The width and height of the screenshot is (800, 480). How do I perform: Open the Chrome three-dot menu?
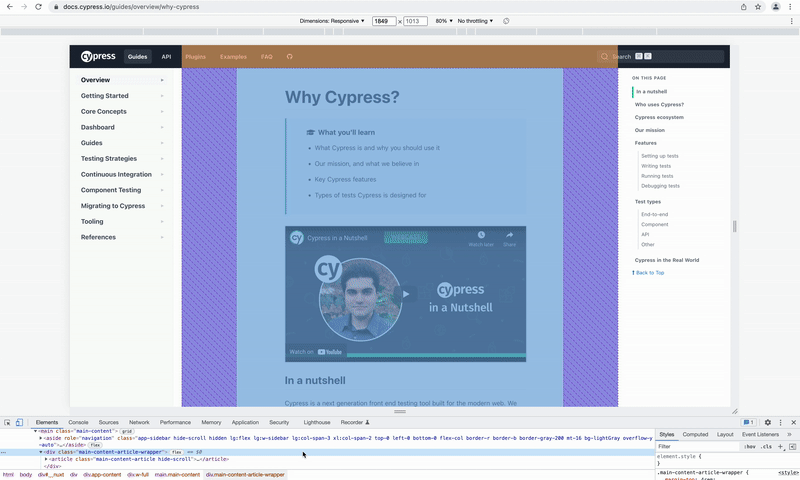[791, 7]
